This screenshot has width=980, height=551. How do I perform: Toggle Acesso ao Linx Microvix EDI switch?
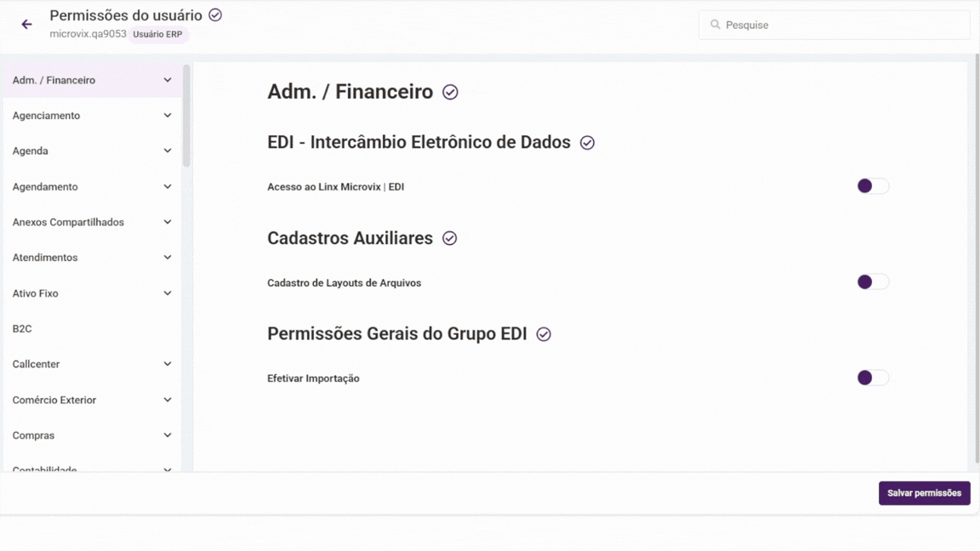tap(872, 186)
